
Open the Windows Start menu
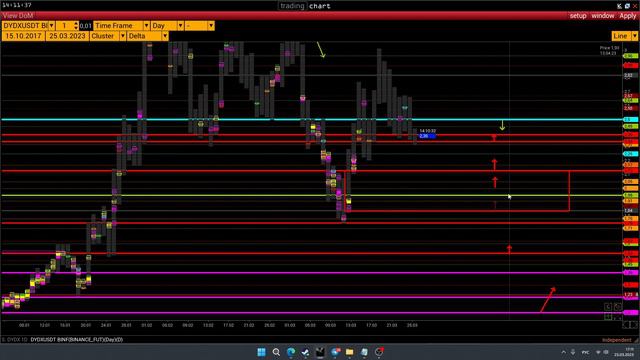pos(261,351)
